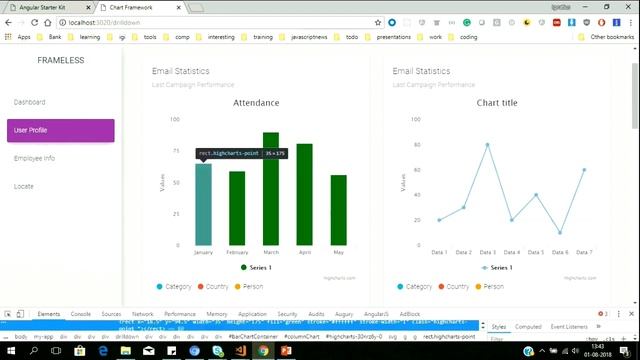Open Task View on the taskbar
The height and width of the screenshot is (360, 640).
pos(56,351)
